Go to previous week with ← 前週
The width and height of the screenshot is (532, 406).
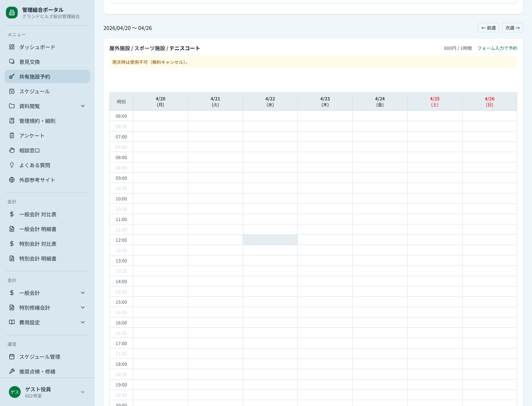pyautogui.click(x=488, y=28)
